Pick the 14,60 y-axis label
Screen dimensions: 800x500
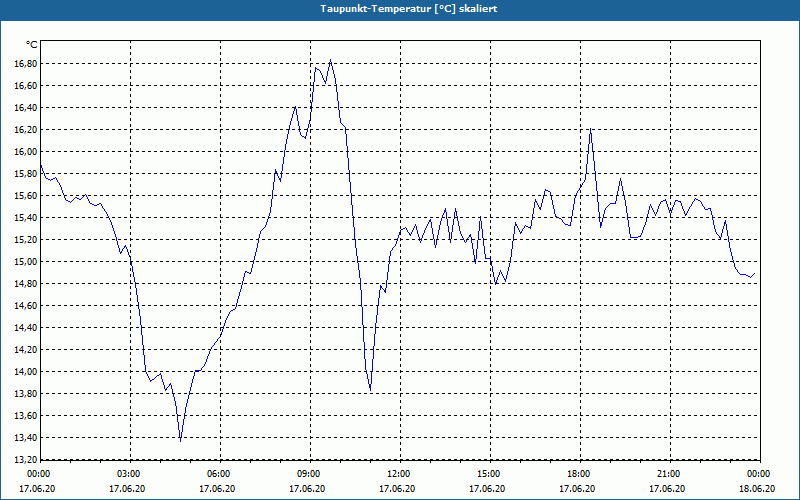tap(26, 306)
